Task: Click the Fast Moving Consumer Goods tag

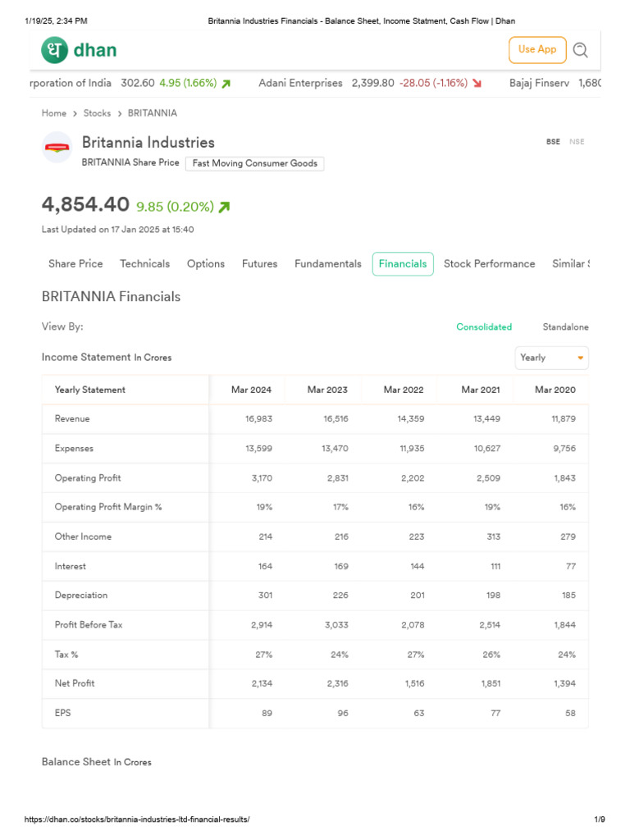Action: 254,163
